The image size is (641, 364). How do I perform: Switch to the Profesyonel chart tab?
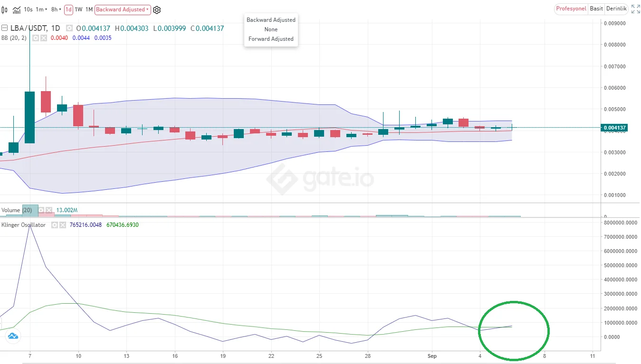point(571,9)
